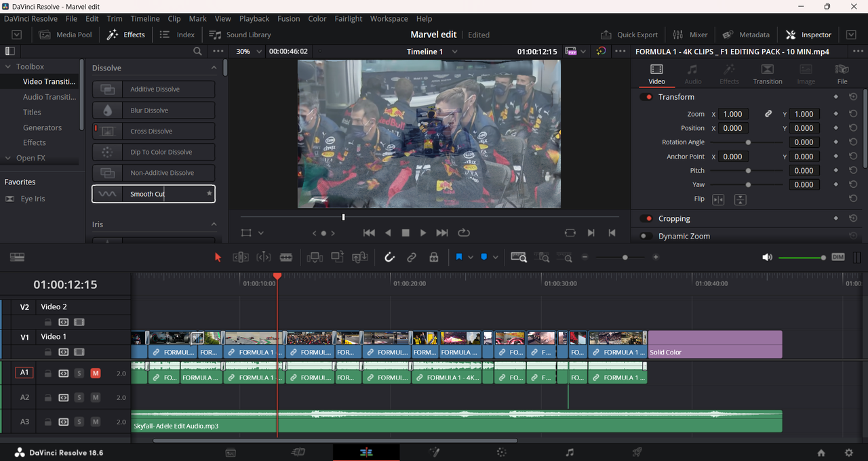Image resolution: width=868 pixels, height=461 pixels.
Task: Toggle the Dynamic Zoom enable switch
Action: pyautogui.click(x=646, y=236)
